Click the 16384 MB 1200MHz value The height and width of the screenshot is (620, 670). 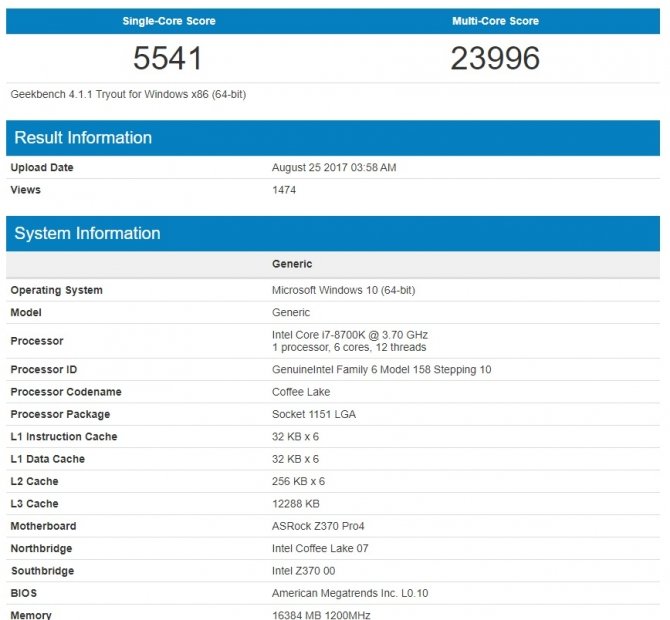[x=321, y=615]
